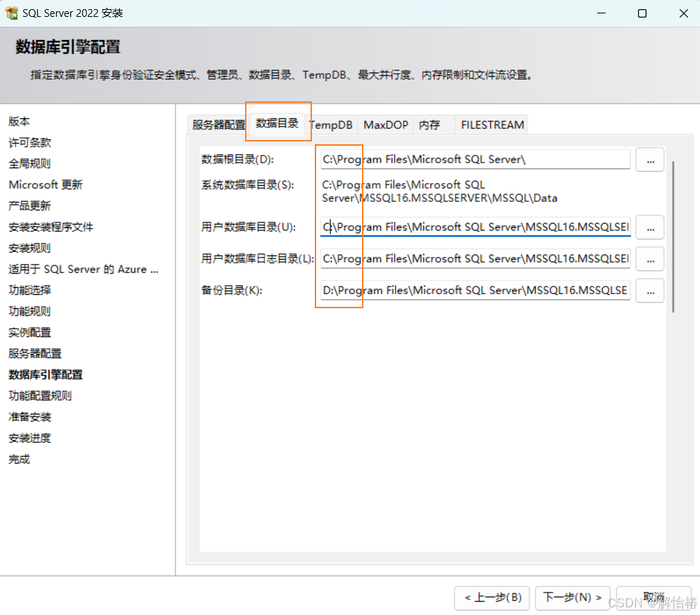Click the 许可条款 step in sidebar
The height and width of the screenshot is (615, 700).
point(30,142)
